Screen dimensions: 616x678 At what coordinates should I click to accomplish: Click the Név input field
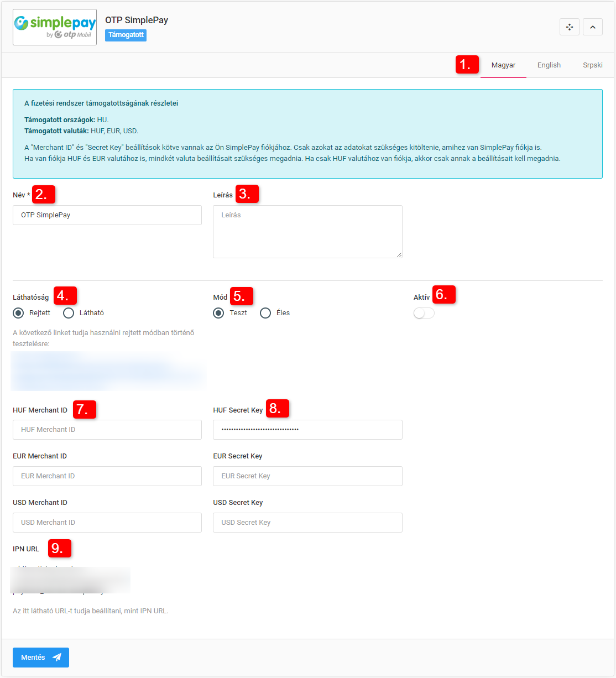pos(107,215)
